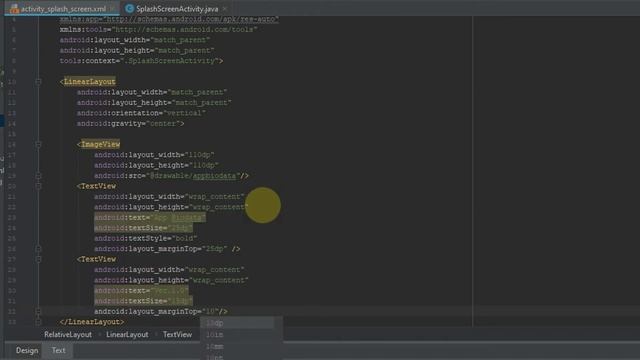Close the SplashScreenActivity.java tab
The image size is (640, 360).
(225, 9)
